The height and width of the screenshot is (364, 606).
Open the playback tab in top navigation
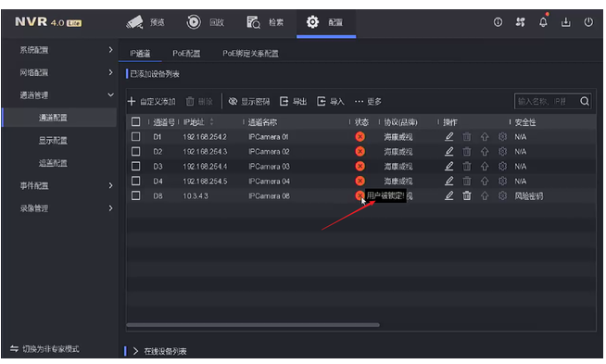[205, 22]
